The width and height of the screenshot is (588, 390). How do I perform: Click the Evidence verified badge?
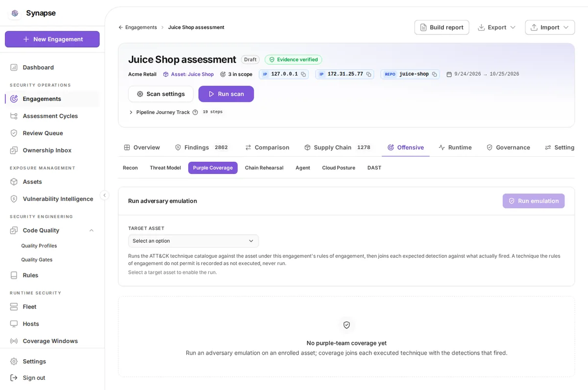[x=293, y=59]
